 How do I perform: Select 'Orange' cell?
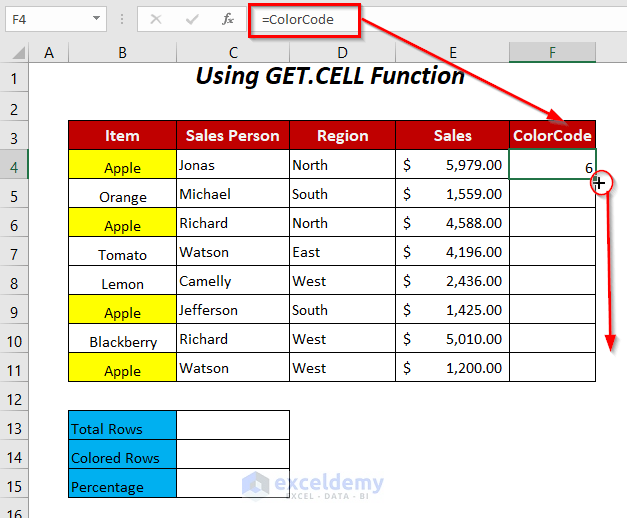coord(122,193)
